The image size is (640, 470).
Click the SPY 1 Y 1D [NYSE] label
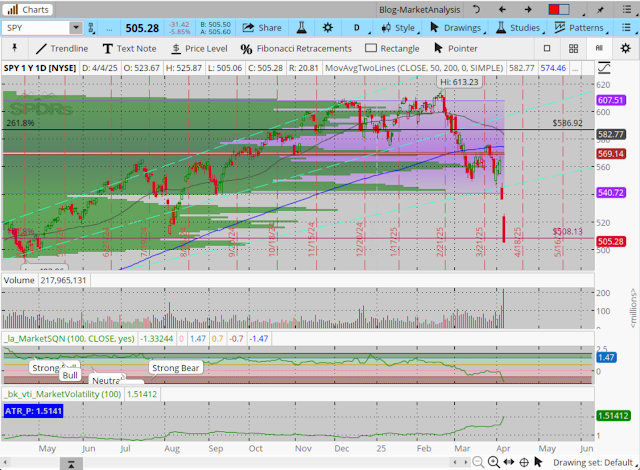pyautogui.click(x=40, y=68)
